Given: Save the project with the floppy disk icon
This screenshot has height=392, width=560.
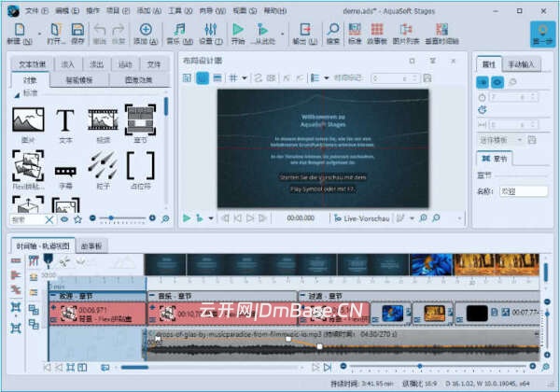Looking at the screenshot, I should pyautogui.click(x=77, y=34).
